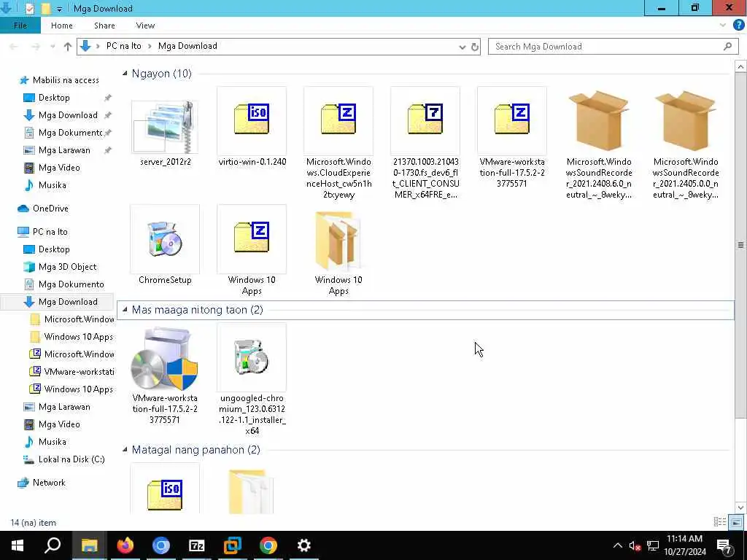Click Mga Download breadcrumb in address bar

click(187, 46)
